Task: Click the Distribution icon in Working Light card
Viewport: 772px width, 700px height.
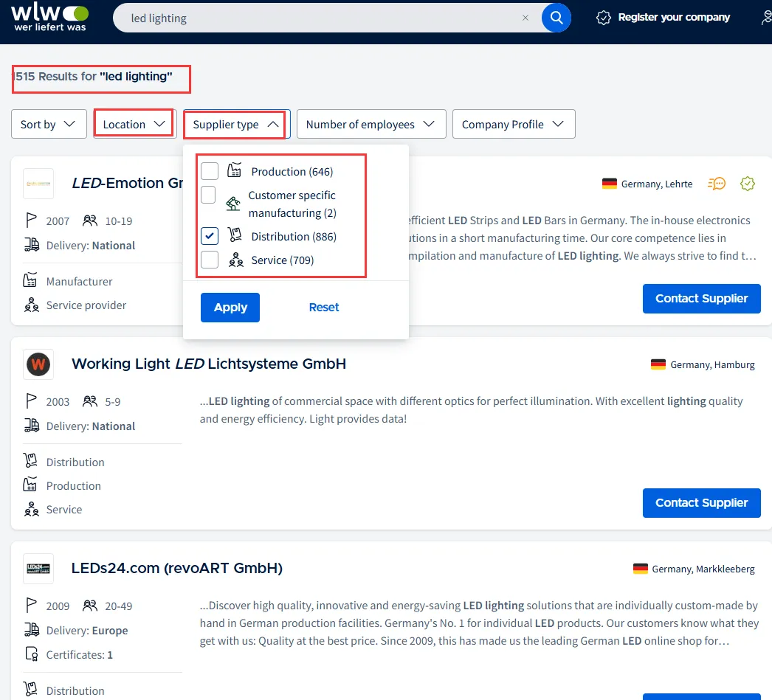Action: click(30, 461)
